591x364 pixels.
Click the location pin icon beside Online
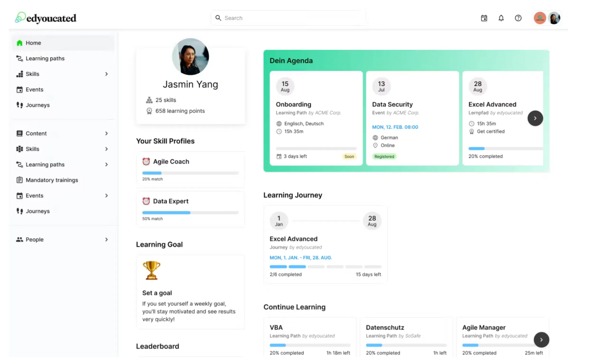[375, 145]
